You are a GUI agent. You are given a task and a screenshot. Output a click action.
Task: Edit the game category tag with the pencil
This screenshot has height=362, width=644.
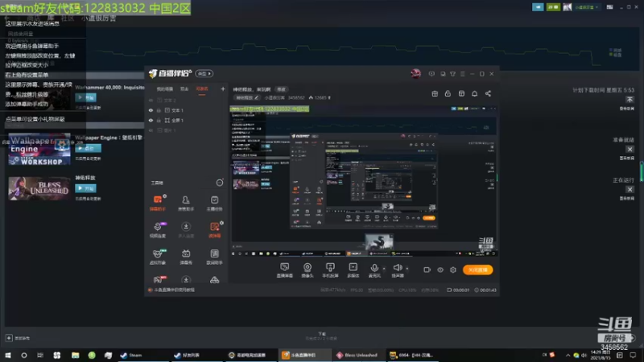[x=256, y=97]
